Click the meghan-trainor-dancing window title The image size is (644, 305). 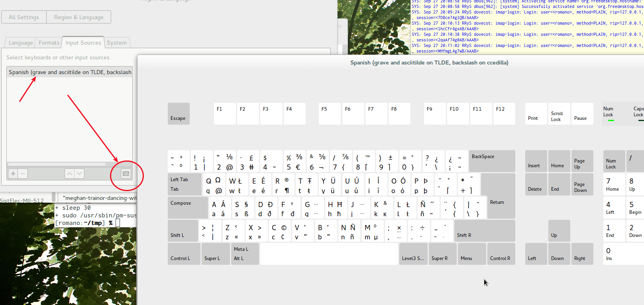(99, 198)
